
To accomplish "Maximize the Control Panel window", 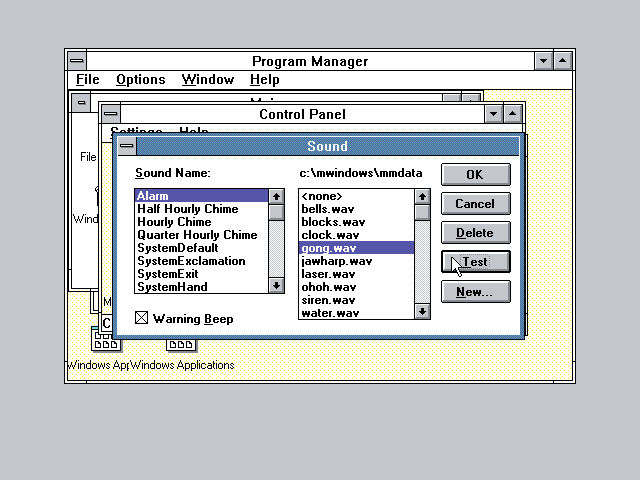I will (x=513, y=113).
